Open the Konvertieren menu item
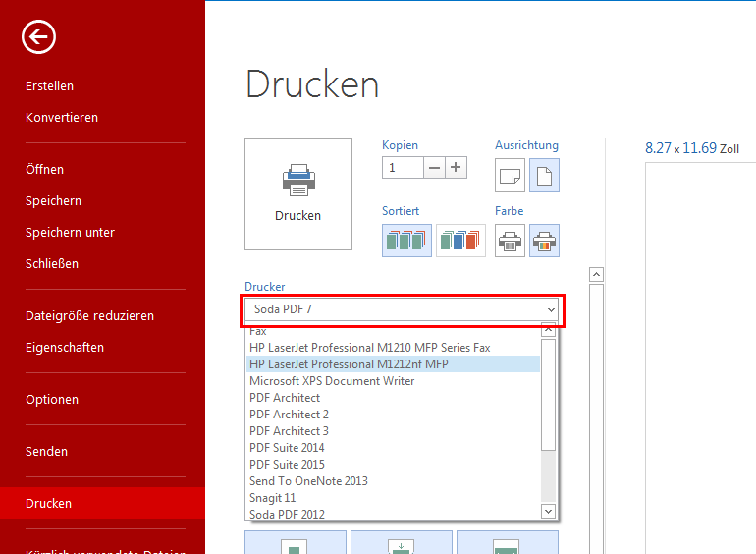 point(62,118)
